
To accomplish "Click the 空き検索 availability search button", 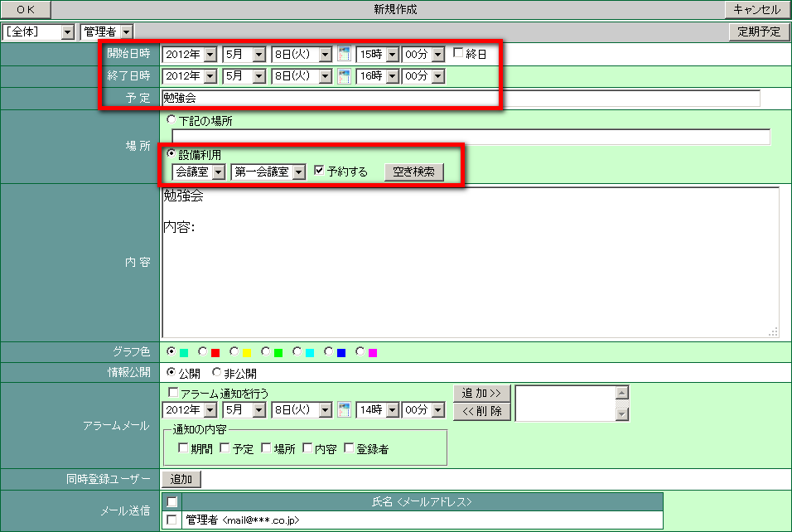I will (x=414, y=172).
